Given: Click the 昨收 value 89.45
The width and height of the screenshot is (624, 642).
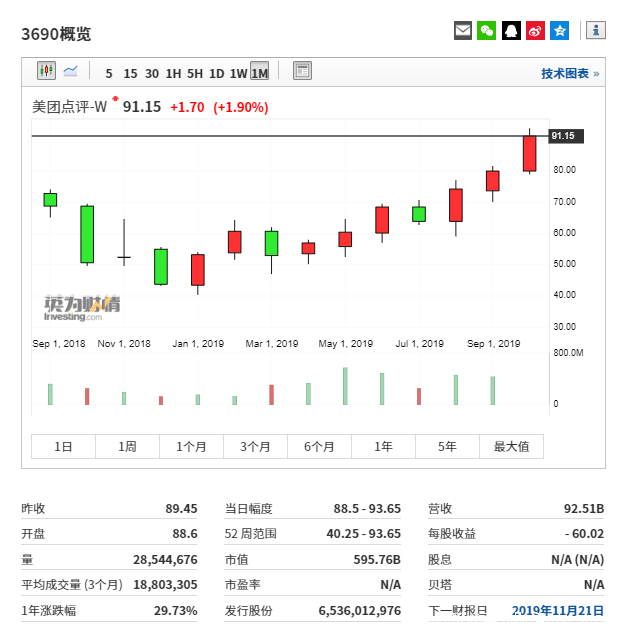Looking at the screenshot, I should 181,509.
